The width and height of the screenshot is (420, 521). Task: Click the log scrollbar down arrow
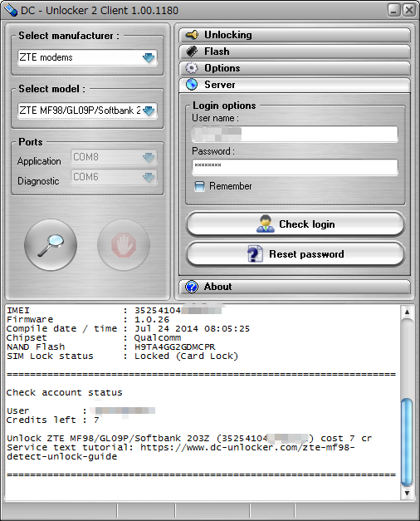407,493
